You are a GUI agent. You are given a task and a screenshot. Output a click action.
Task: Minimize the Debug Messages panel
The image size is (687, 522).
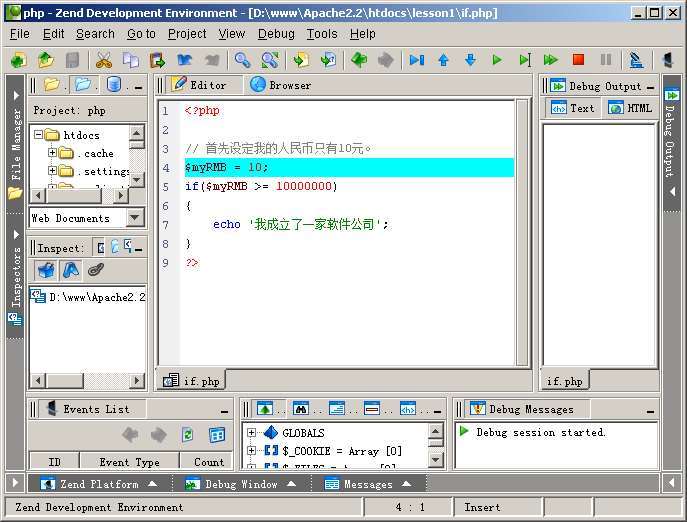[x=650, y=412]
